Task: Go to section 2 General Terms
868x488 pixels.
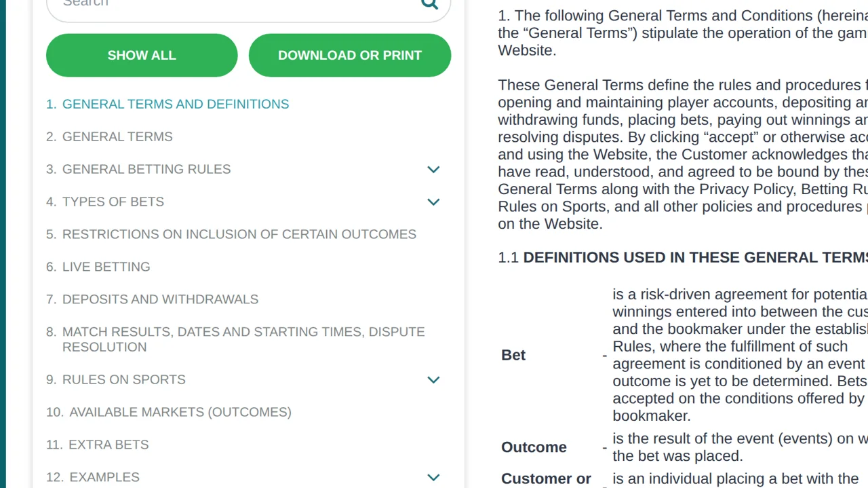Action: coord(109,136)
